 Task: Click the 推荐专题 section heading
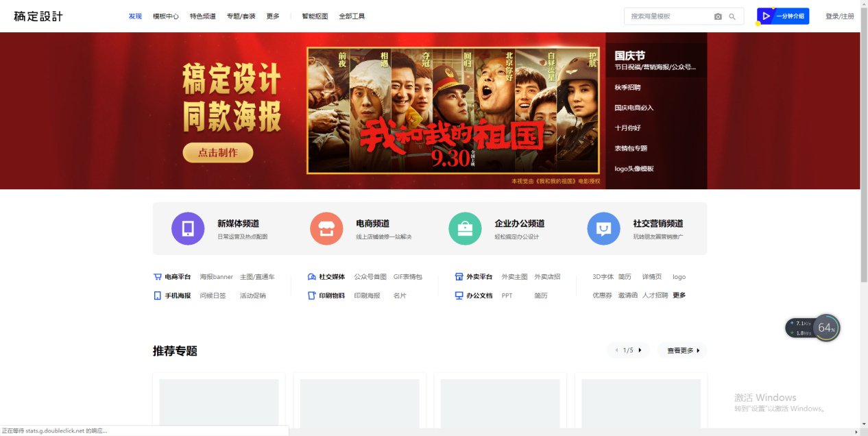click(x=175, y=351)
